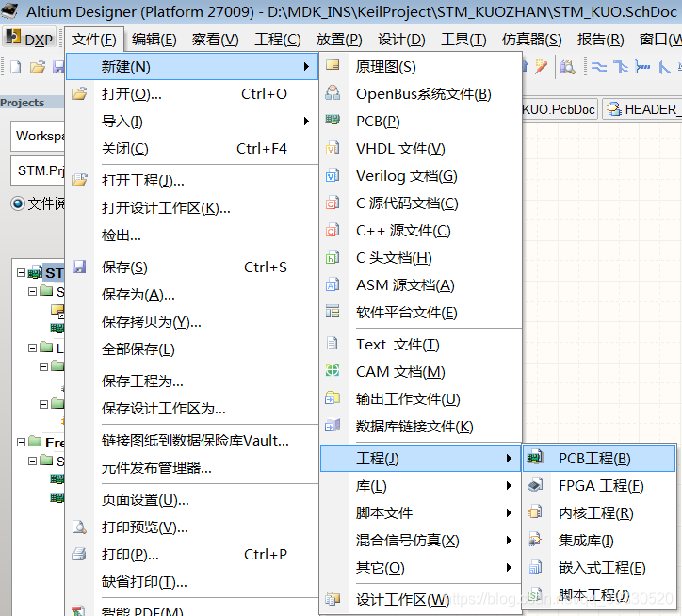
Task: Click the FPGA 工程(F) icon
Action: 535,485
